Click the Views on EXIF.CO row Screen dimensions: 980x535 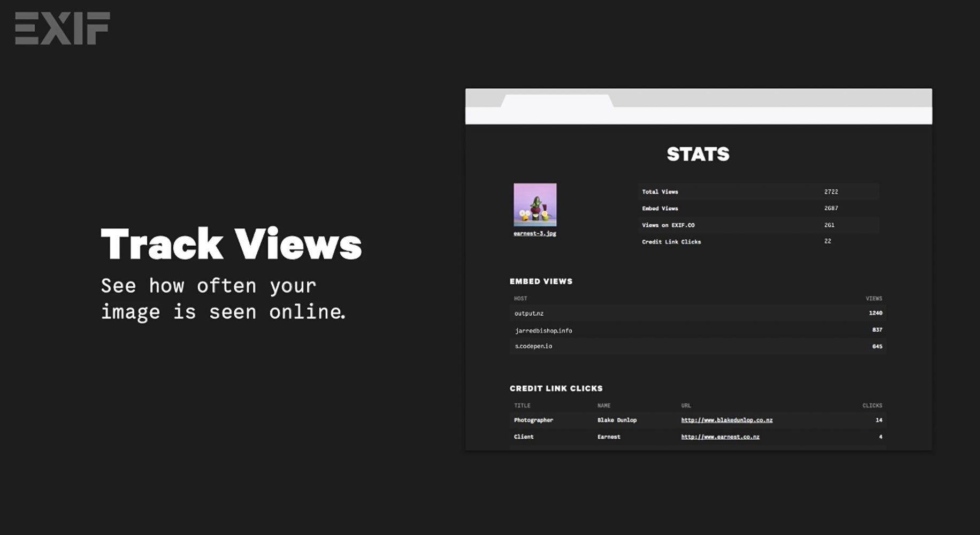tap(757, 225)
